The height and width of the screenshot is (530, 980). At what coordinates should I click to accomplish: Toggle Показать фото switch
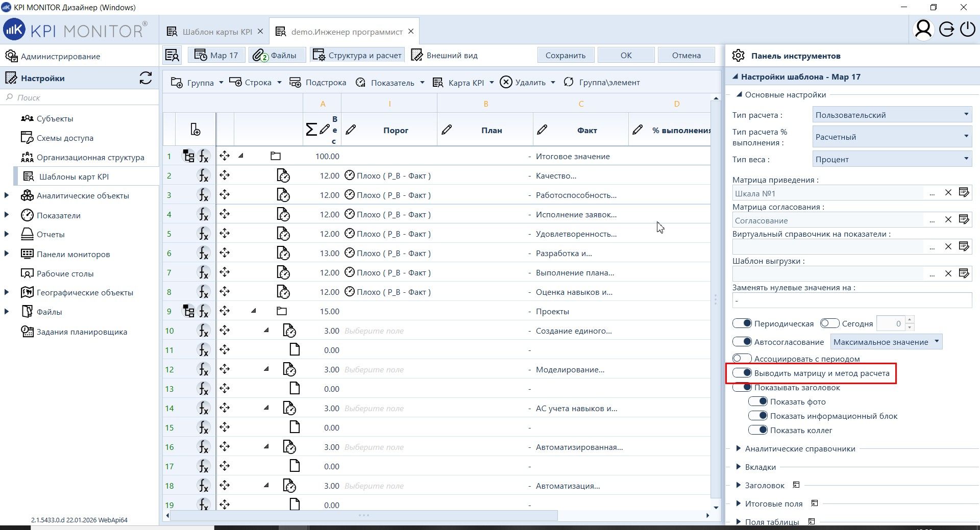(758, 401)
